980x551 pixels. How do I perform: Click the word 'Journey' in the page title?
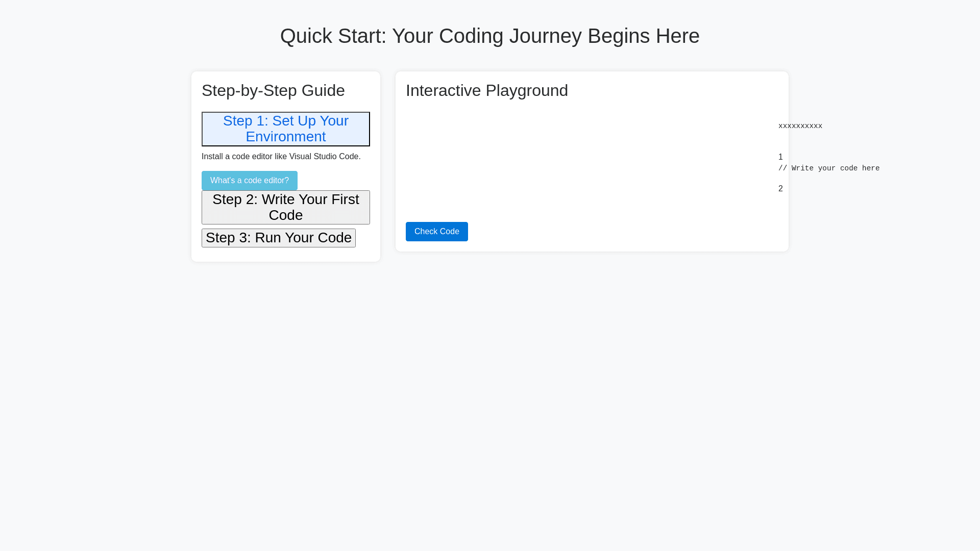(545, 36)
